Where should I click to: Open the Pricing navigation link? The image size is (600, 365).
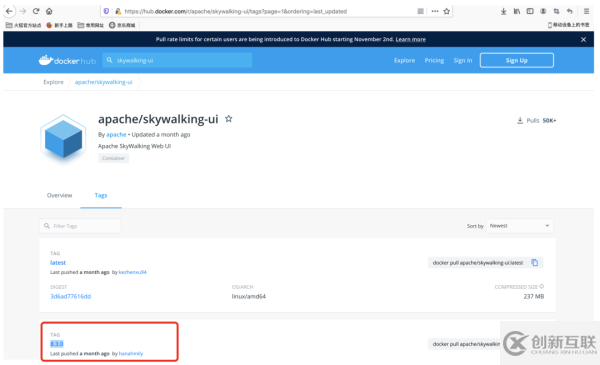pos(434,60)
